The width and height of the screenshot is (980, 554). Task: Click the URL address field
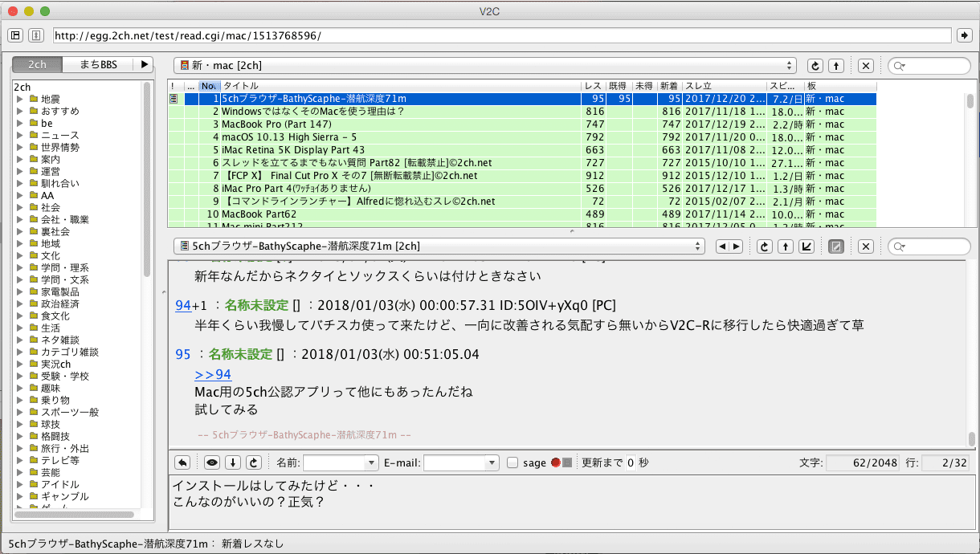coord(502,35)
